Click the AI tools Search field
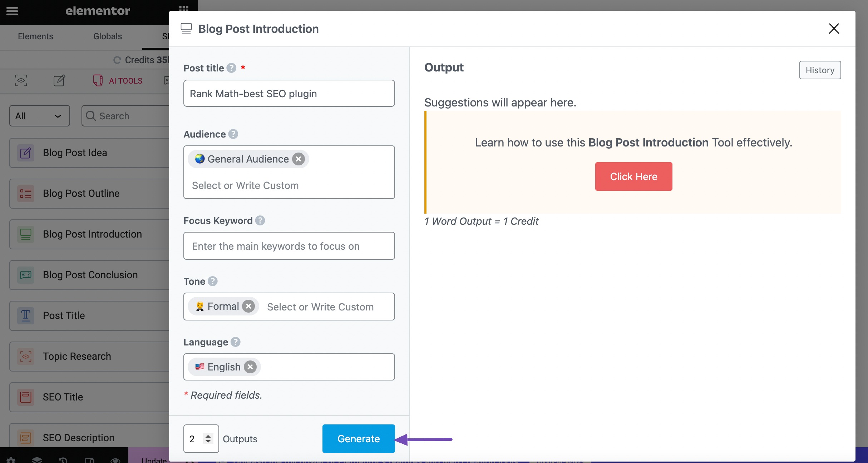 pos(125,116)
